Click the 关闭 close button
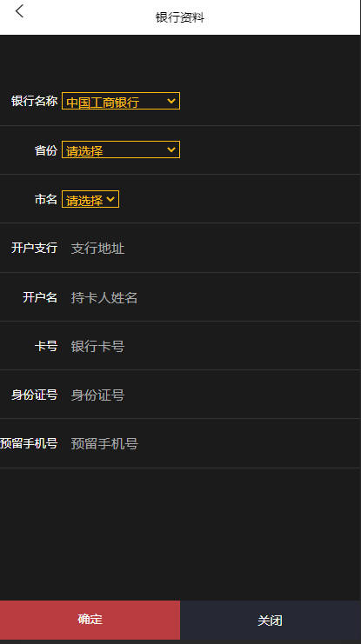The height and width of the screenshot is (644, 361). click(271, 620)
